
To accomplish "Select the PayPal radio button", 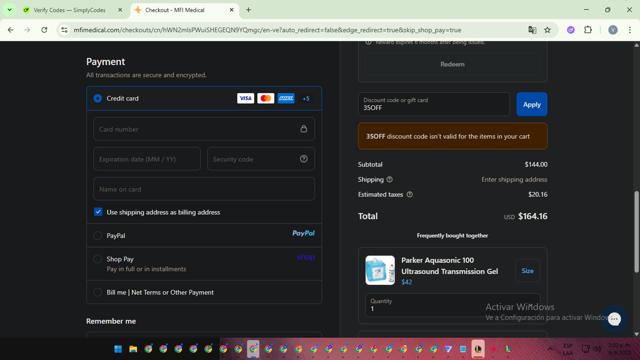I will tap(98, 236).
